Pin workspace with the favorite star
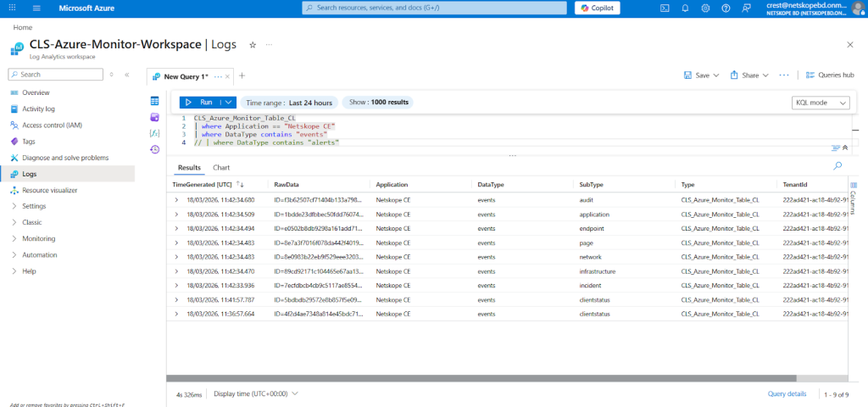 point(253,45)
